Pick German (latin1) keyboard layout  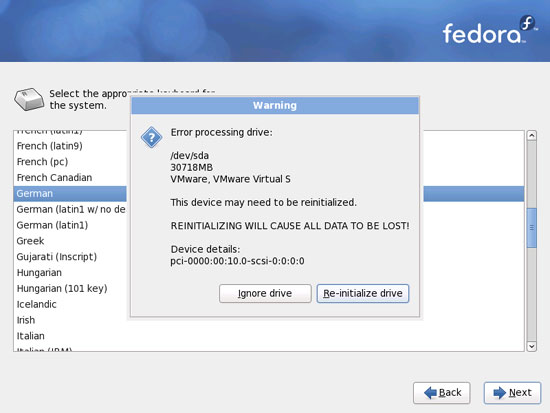[x=52, y=225]
